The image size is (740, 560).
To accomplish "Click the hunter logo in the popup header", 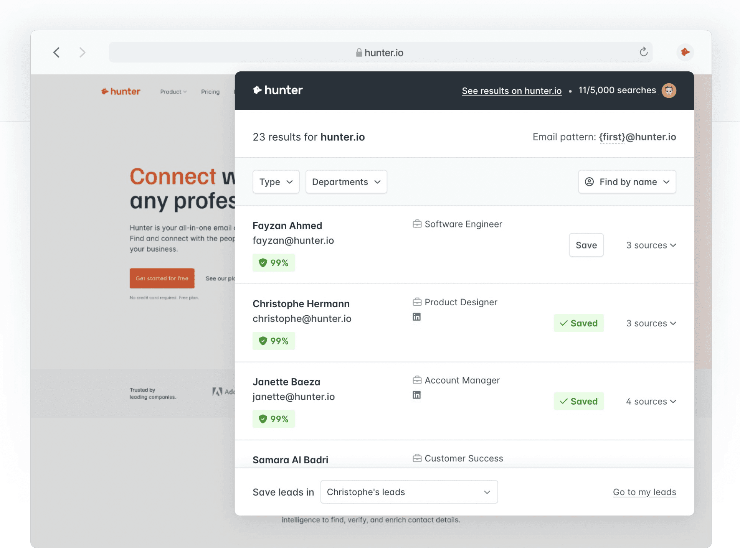I will tap(278, 90).
